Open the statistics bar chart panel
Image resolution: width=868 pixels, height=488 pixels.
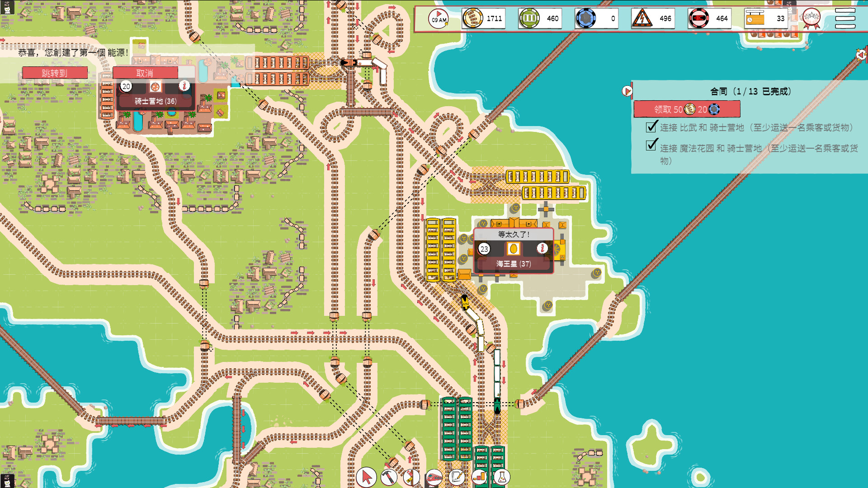[x=479, y=477]
